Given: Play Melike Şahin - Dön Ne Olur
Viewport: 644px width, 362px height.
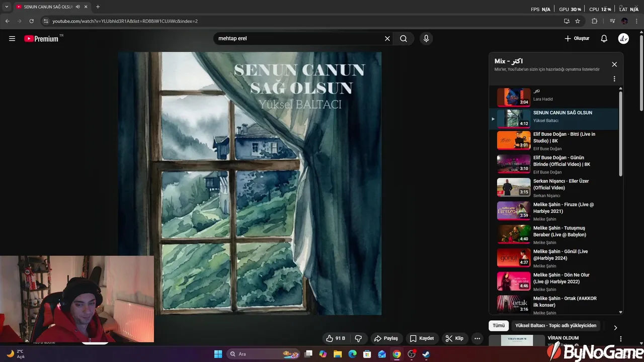Looking at the screenshot, I should [554, 282].
